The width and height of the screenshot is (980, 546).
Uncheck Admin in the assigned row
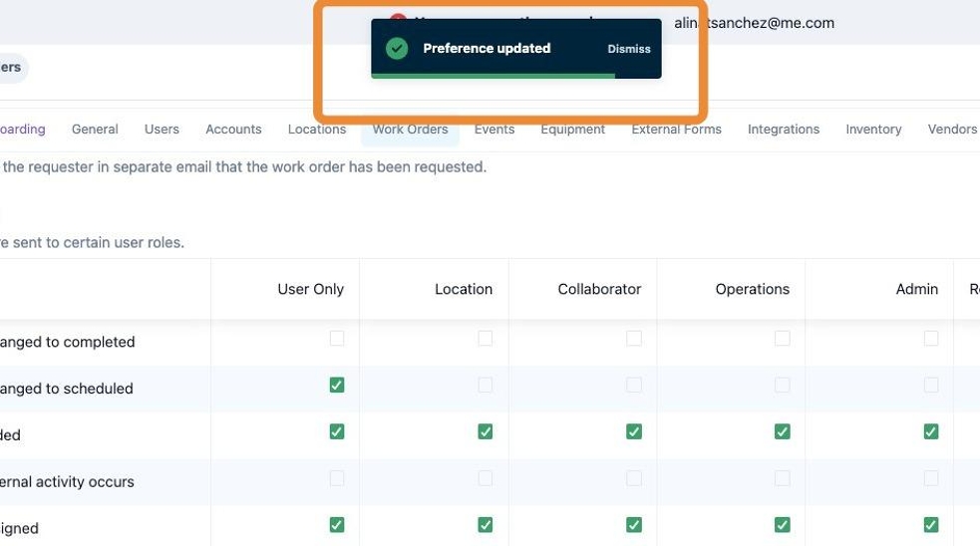coord(930,525)
